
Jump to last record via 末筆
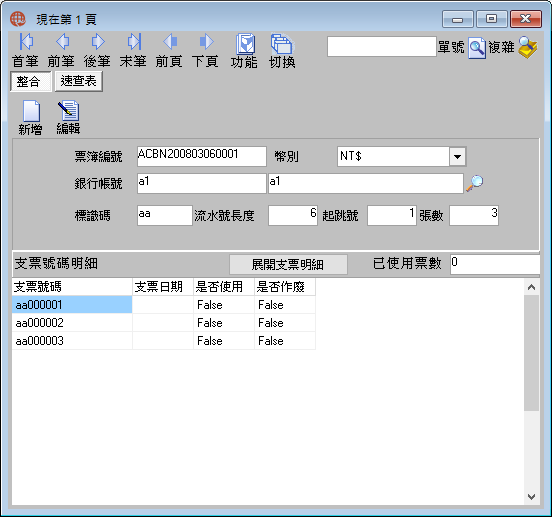(134, 42)
